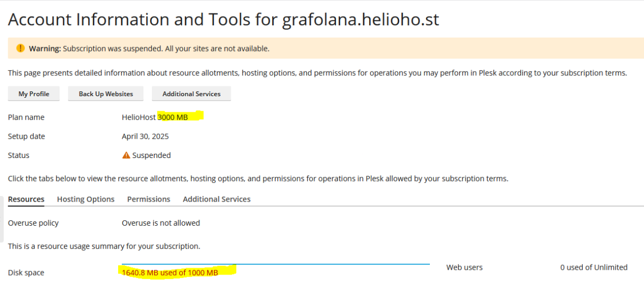Open My Profile
The width and height of the screenshot is (644, 288).
[x=34, y=93]
